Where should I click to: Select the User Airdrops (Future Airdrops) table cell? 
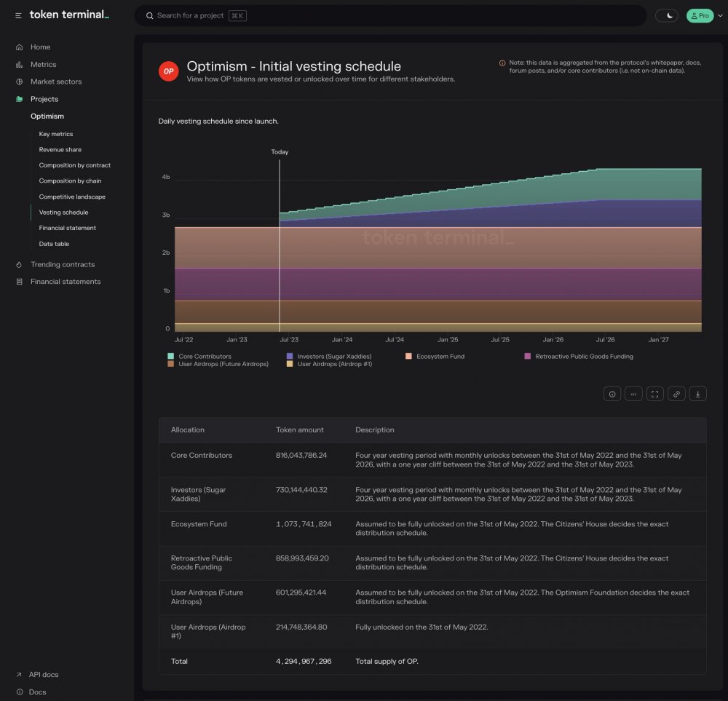[x=207, y=597]
